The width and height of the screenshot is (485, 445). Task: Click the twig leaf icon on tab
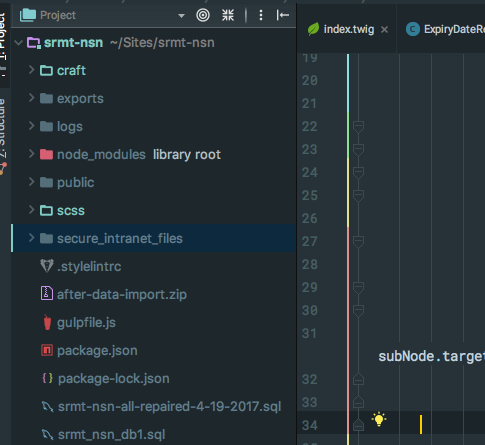[x=313, y=29]
